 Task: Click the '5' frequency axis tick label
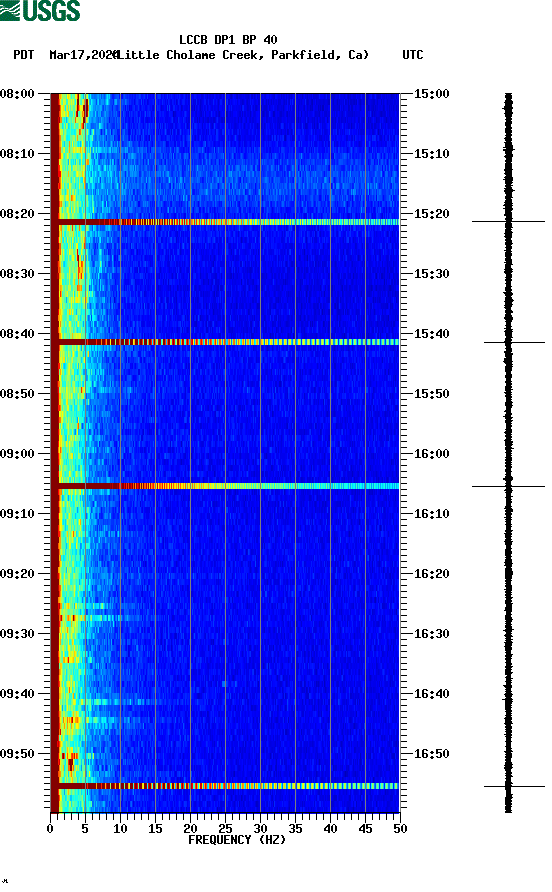click(x=85, y=829)
